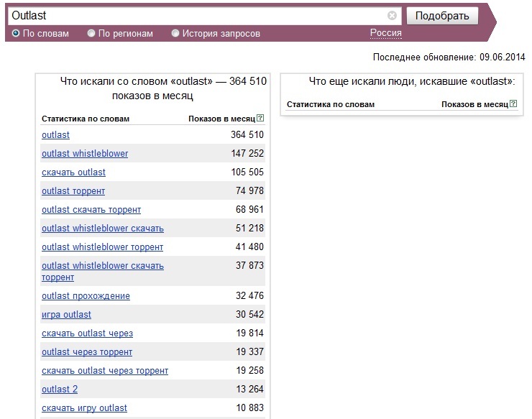Open the 'outlast 2' link

pos(60,389)
